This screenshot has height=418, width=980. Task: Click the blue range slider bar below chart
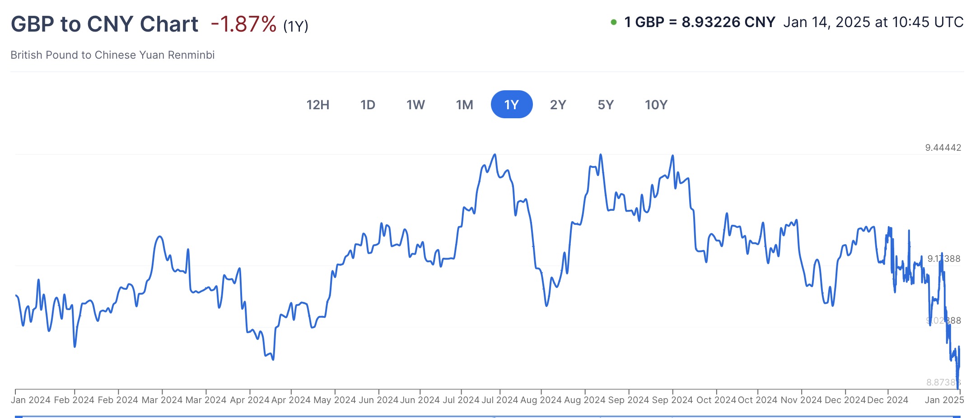pos(488,416)
